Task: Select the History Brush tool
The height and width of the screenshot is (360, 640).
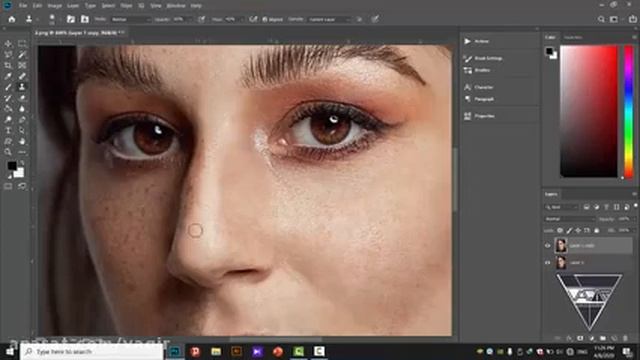Action: point(8,98)
